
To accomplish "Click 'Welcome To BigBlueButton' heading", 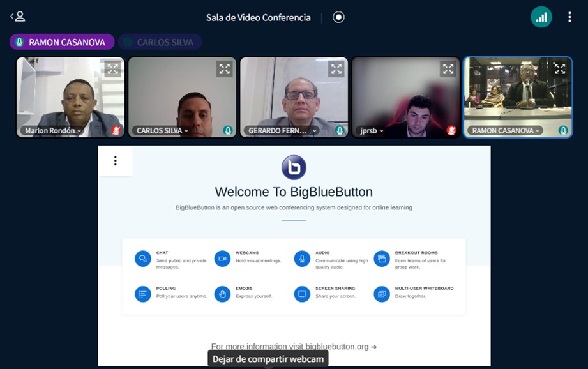I will (x=294, y=192).
